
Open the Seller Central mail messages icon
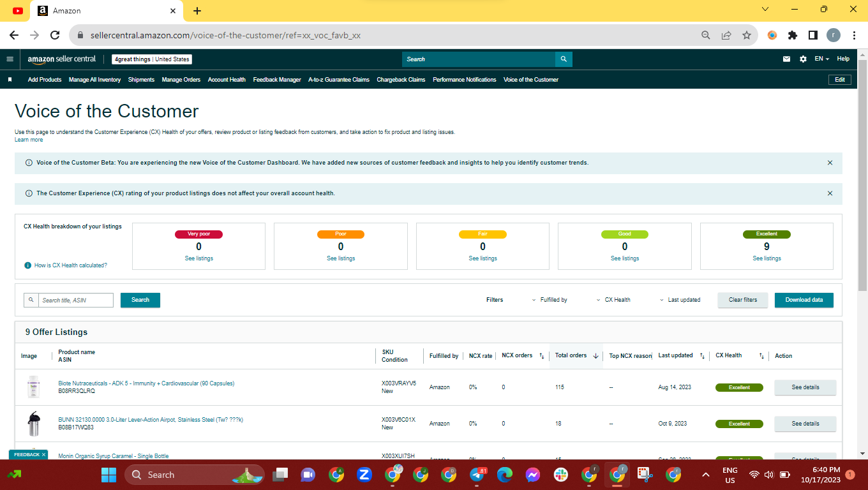786,59
